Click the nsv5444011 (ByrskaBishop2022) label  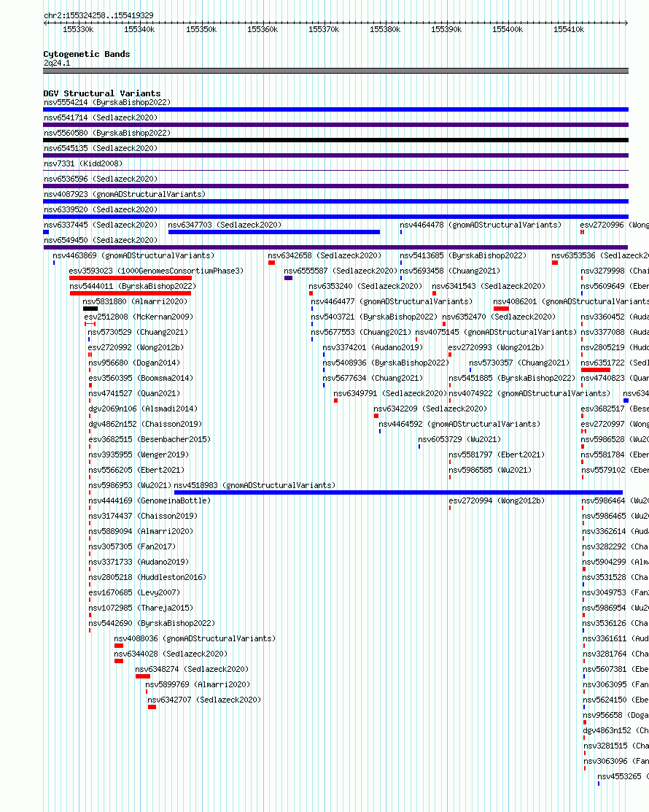click(133, 286)
